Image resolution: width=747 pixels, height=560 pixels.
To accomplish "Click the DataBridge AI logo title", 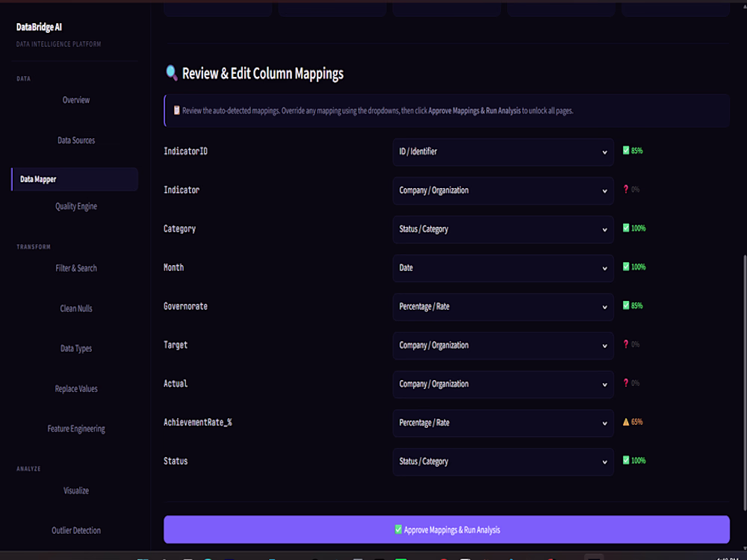I will (x=39, y=27).
